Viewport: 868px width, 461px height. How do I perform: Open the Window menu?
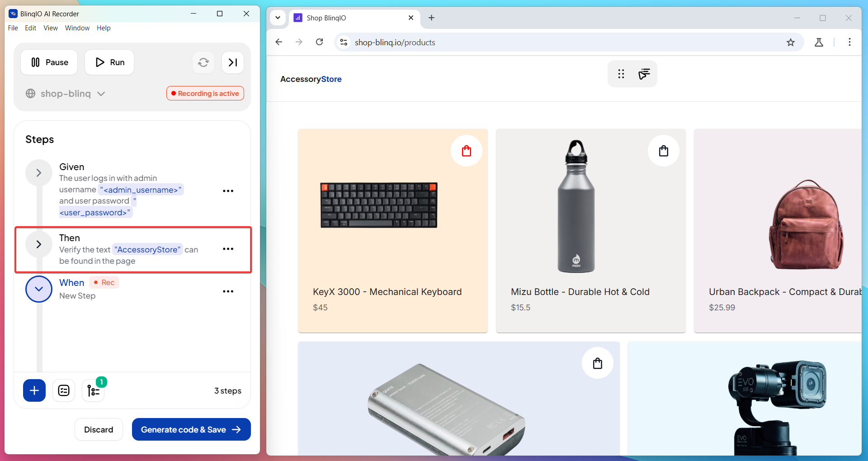click(77, 28)
